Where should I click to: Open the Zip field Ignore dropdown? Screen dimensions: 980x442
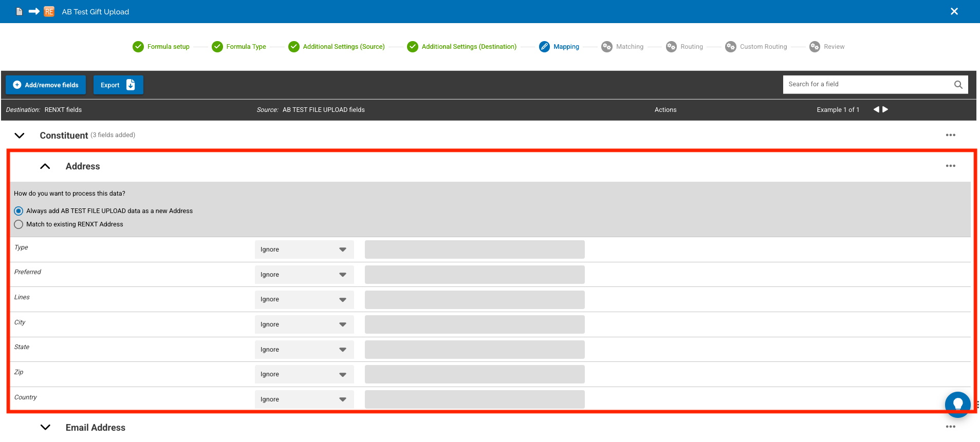pyautogui.click(x=304, y=374)
